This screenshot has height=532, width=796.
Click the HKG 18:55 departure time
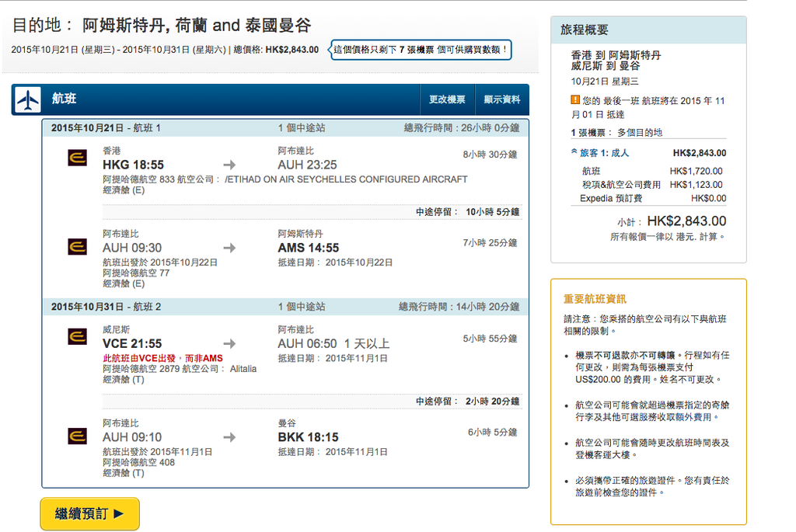pyautogui.click(x=133, y=165)
